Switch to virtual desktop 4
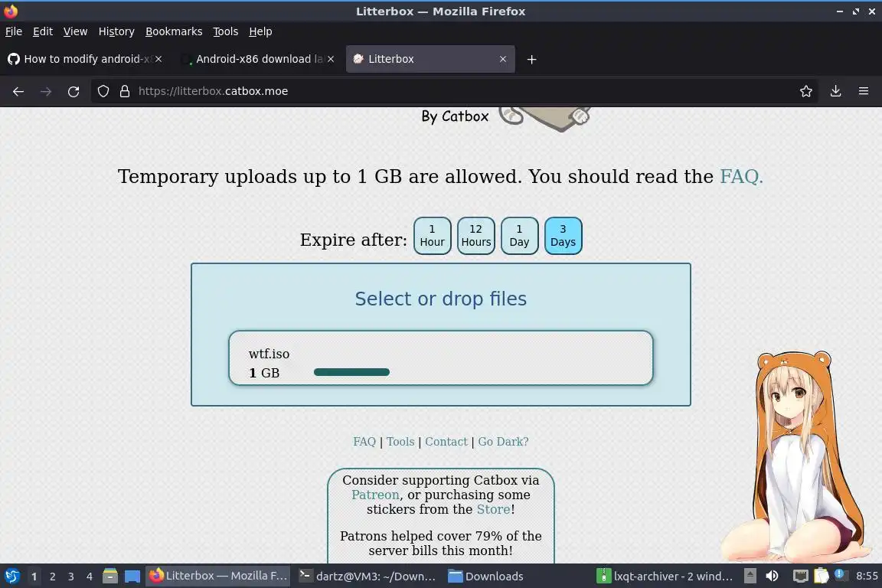 pyautogui.click(x=90, y=577)
